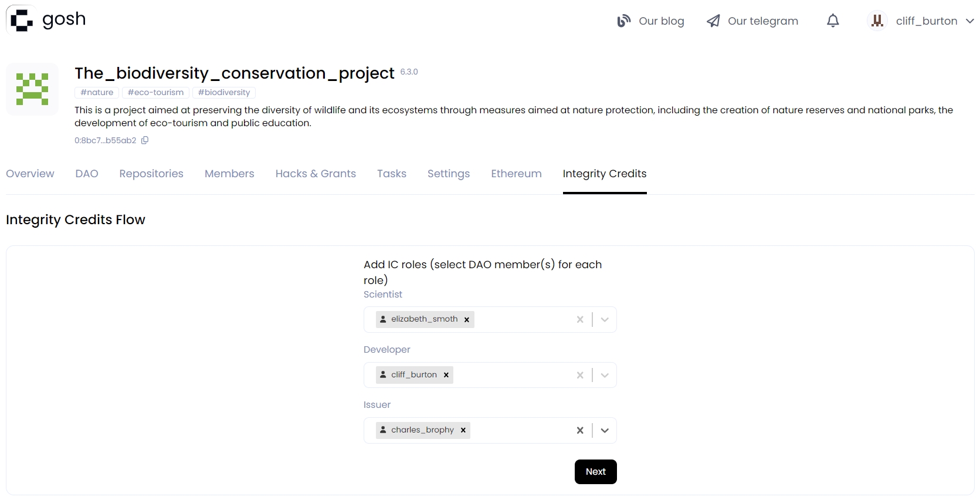
Task: Remove charles_brophy from Issuer role
Action: coord(463,430)
